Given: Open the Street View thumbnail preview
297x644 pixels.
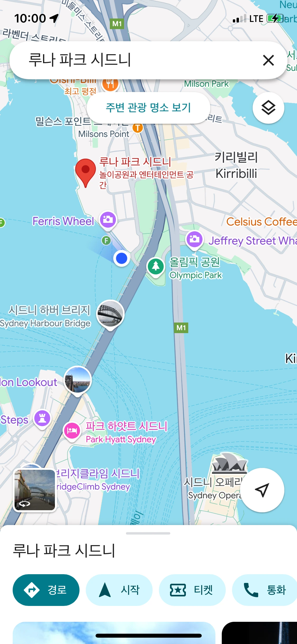Looking at the screenshot, I should (x=35, y=490).
